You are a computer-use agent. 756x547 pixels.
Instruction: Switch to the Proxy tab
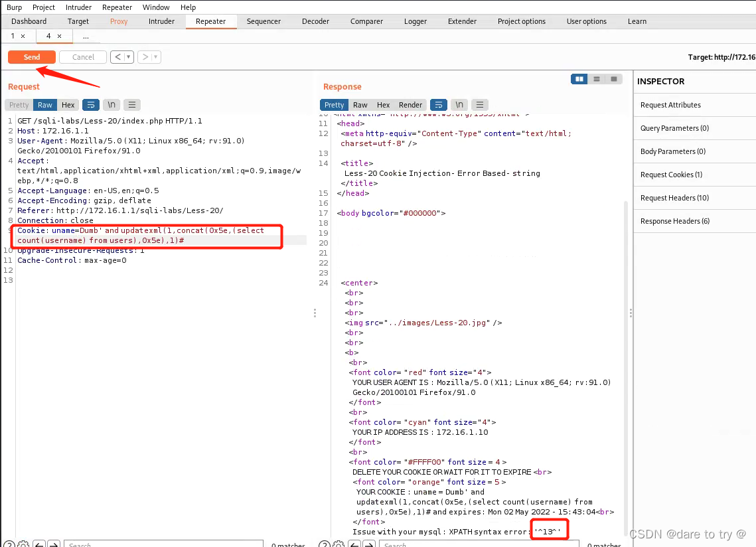point(119,21)
